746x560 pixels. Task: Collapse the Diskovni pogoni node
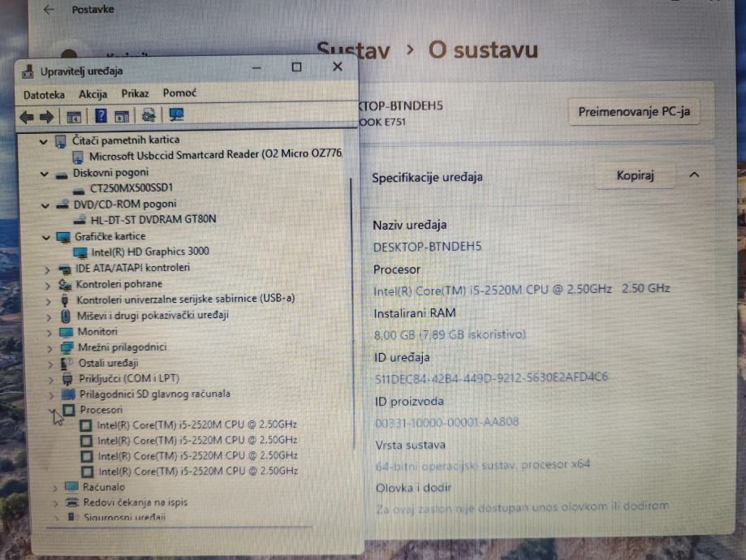click(x=45, y=174)
